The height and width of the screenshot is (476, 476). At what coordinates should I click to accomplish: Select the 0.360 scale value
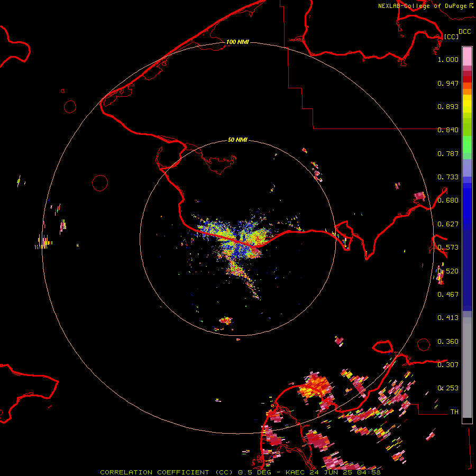pyautogui.click(x=448, y=342)
